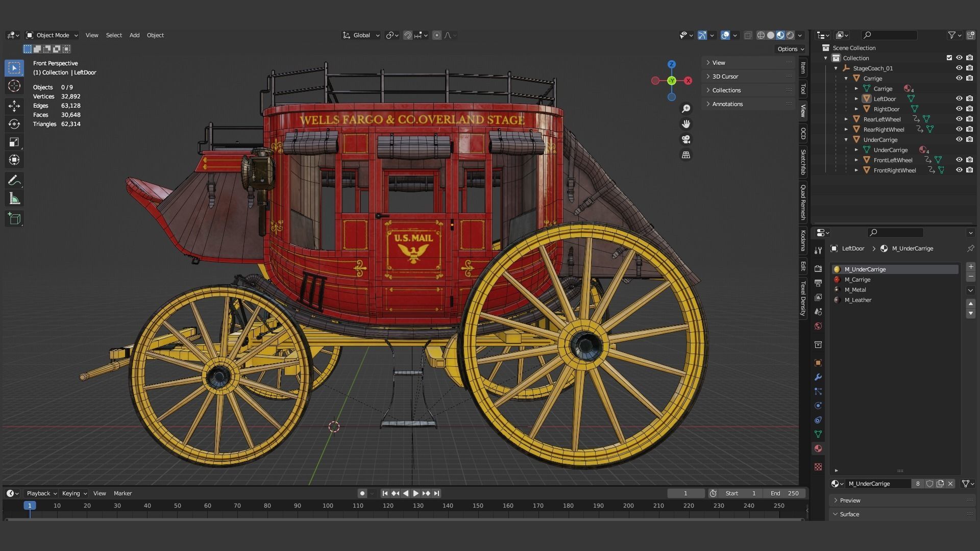Toggle RearLeftWheel visibility eye
Screen dimensions: 980x551
pos(959,119)
